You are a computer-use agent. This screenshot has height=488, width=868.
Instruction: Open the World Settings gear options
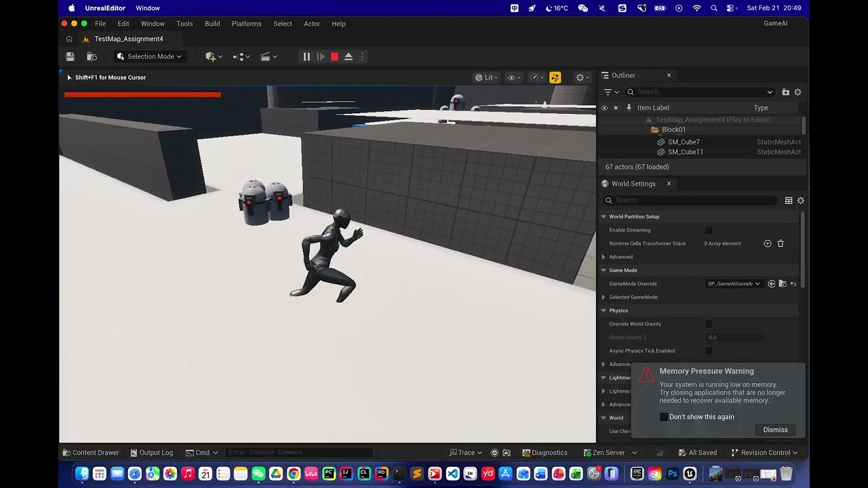(801, 201)
